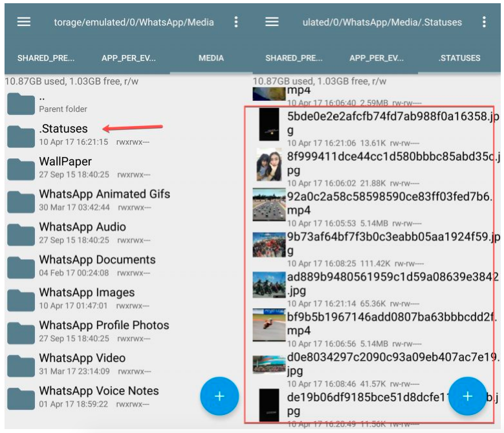Screen dimensions: 504x433
Task: Select WhatsApp Documents folder name
Action: pyautogui.click(x=97, y=259)
